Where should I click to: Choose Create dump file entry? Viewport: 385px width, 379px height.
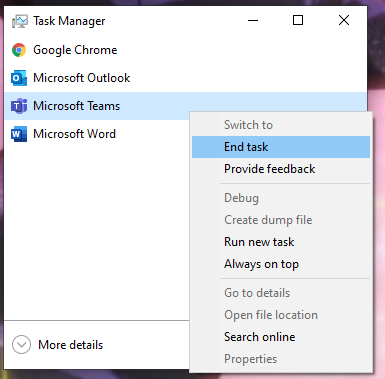(x=281, y=220)
